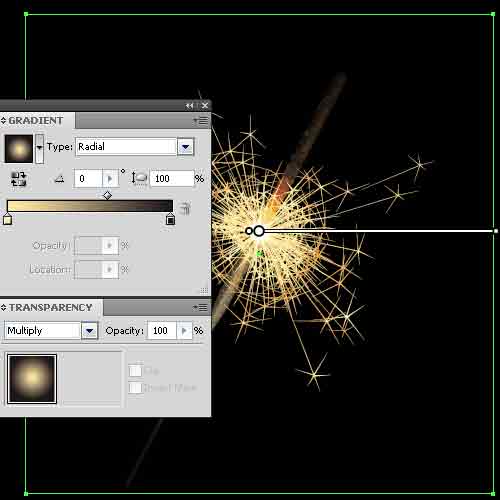Click the gradient annotator end point handle

click(x=496, y=231)
